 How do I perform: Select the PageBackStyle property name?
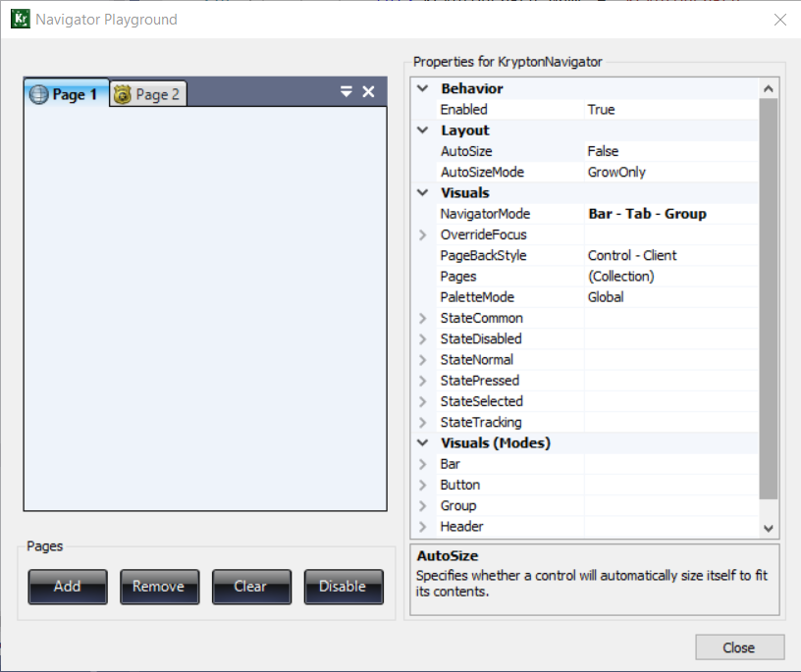(483, 255)
